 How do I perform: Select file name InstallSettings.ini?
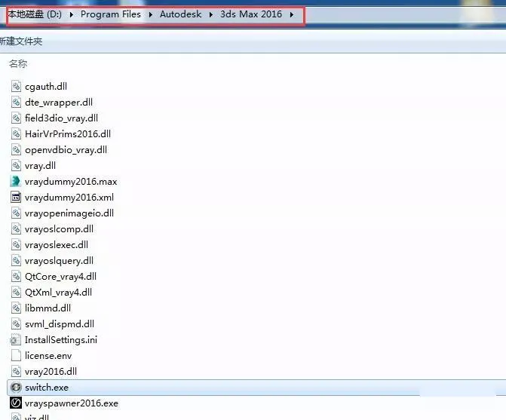click(61, 339)
